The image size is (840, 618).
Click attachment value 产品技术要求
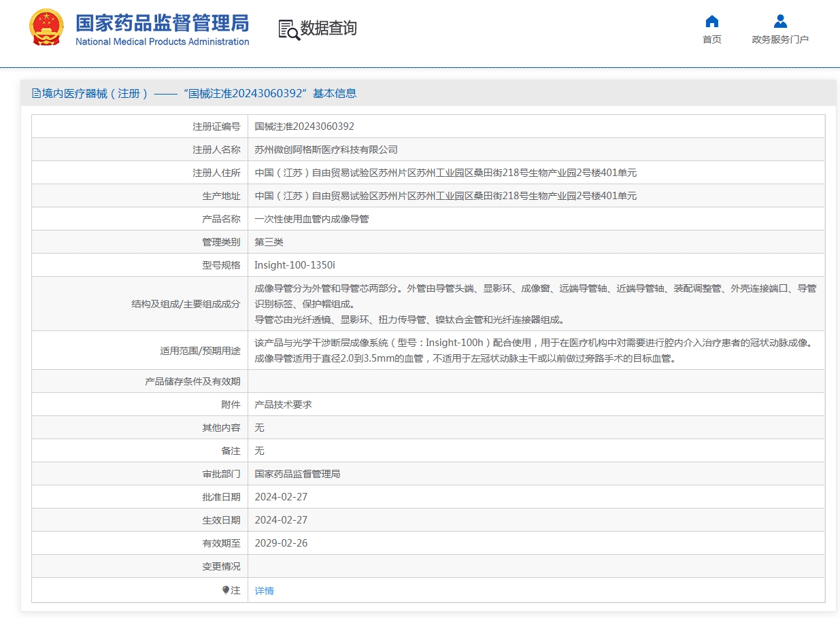coord(283,405)
